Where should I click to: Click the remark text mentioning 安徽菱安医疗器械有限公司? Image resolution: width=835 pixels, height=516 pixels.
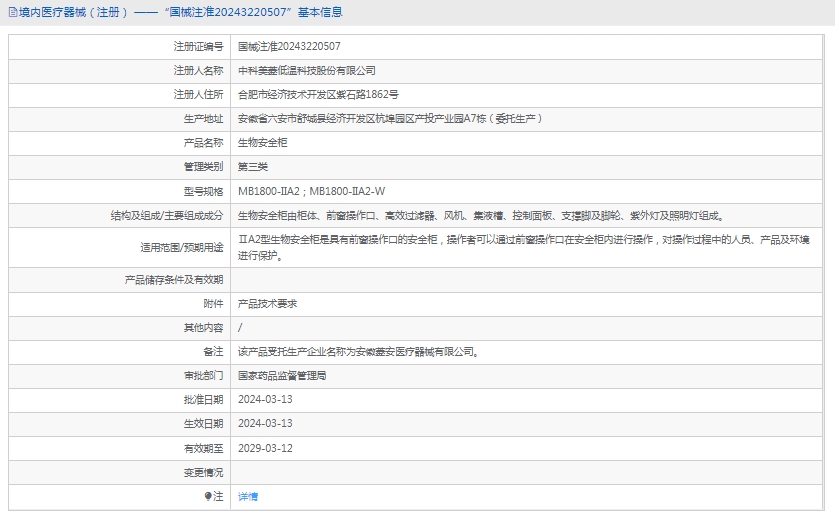[x=358, y=352]
